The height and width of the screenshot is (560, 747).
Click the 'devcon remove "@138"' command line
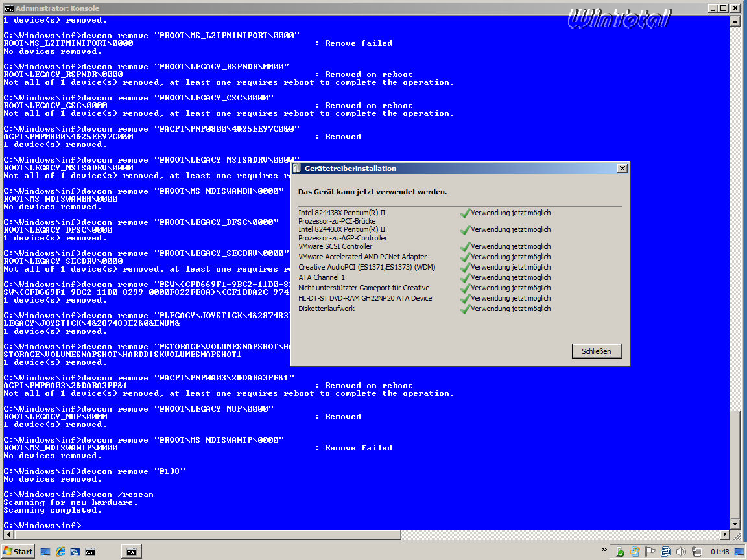pyautogui.click(x=94, y=471)
